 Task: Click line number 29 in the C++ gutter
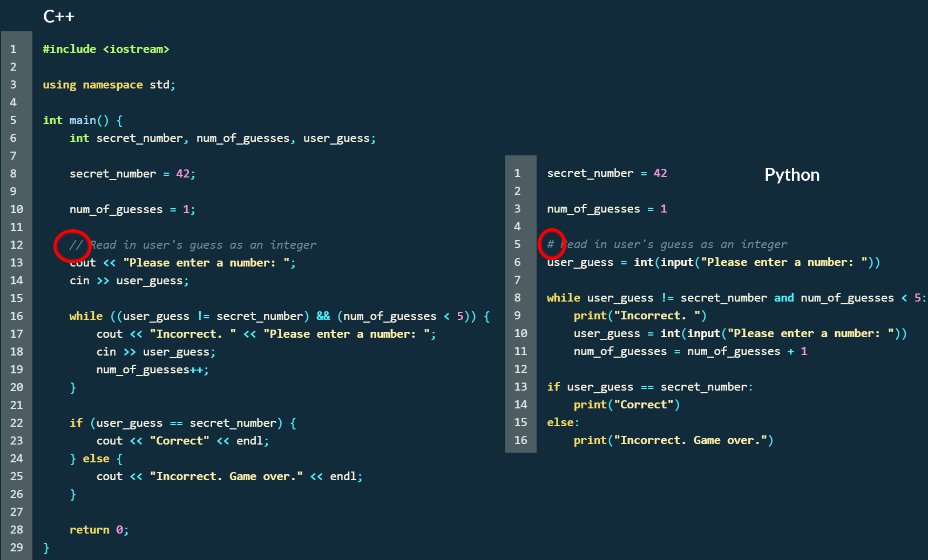click(x=16, y=548)
